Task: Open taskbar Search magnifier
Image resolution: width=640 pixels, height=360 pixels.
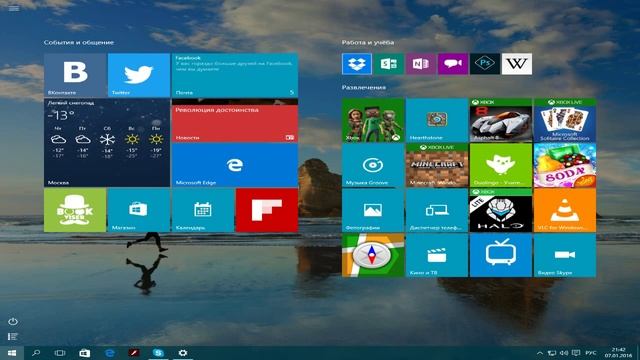Action: 36,353
